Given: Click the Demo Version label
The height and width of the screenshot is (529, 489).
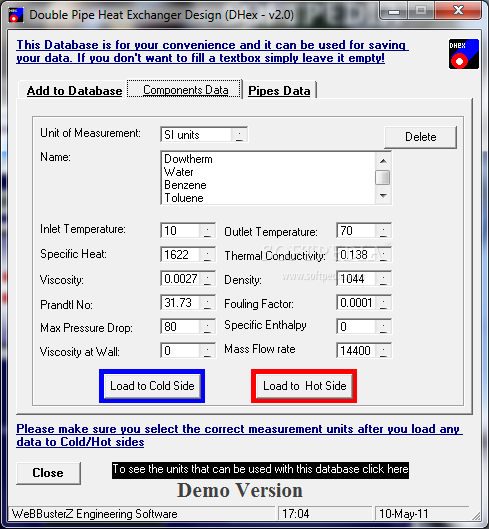Looking at the screenshot, I should pyautogui.click(x=240, y=490).
